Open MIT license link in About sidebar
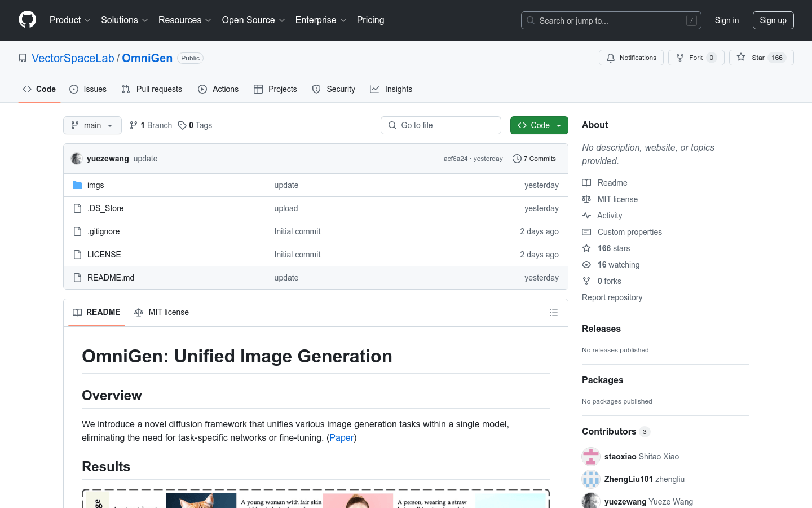812x508 pixels. [x=610, y=199]
